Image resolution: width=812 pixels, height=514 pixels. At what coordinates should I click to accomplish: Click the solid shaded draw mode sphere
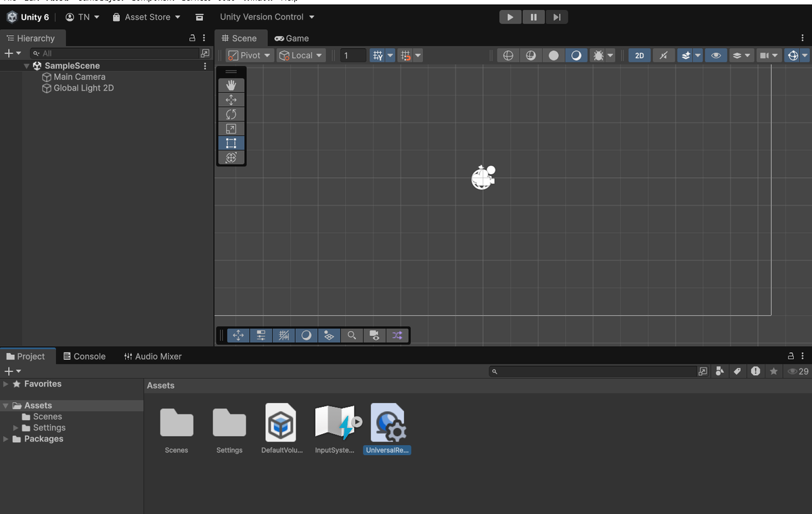pos(554,56)
